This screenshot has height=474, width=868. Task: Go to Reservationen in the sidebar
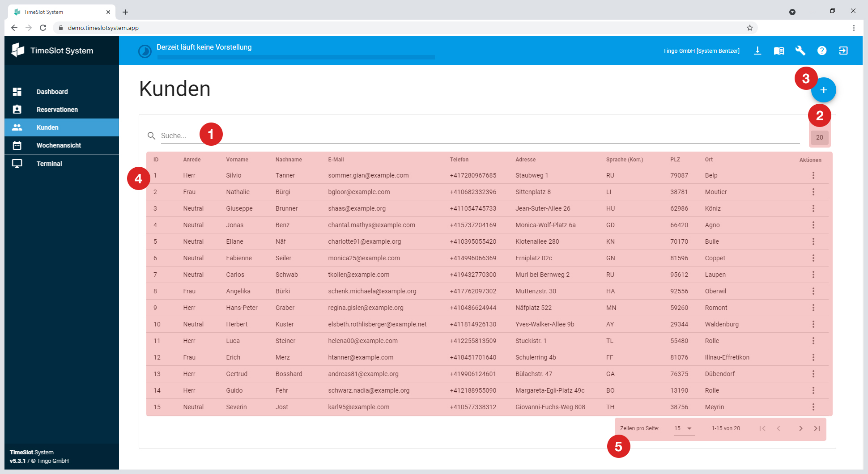click(x=62, y=110)
